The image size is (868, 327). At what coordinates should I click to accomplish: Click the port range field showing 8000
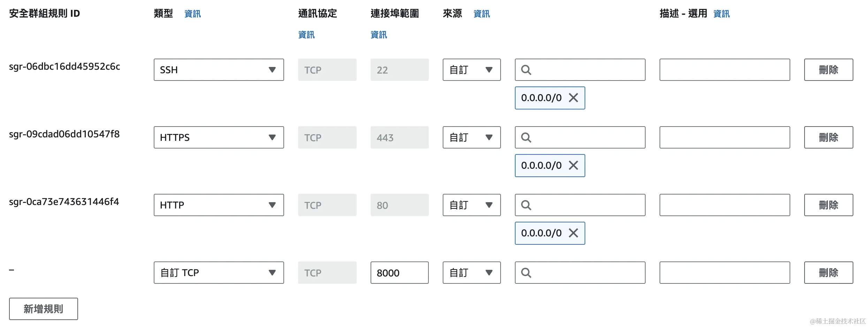tap(399, 273)
